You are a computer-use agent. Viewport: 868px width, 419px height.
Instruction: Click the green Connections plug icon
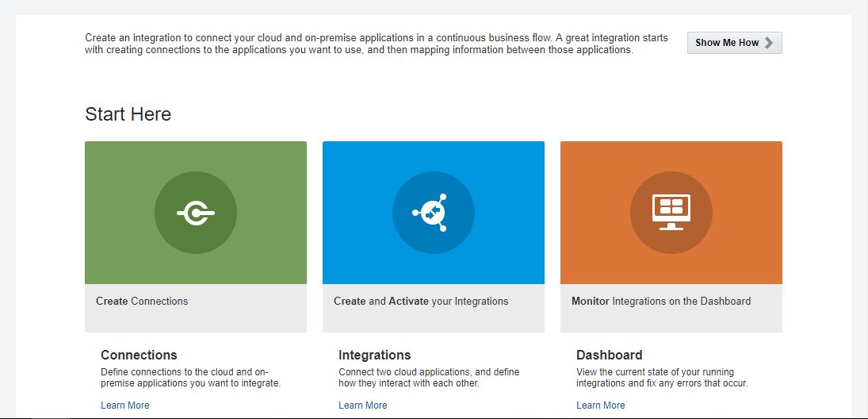click(196, 213)
